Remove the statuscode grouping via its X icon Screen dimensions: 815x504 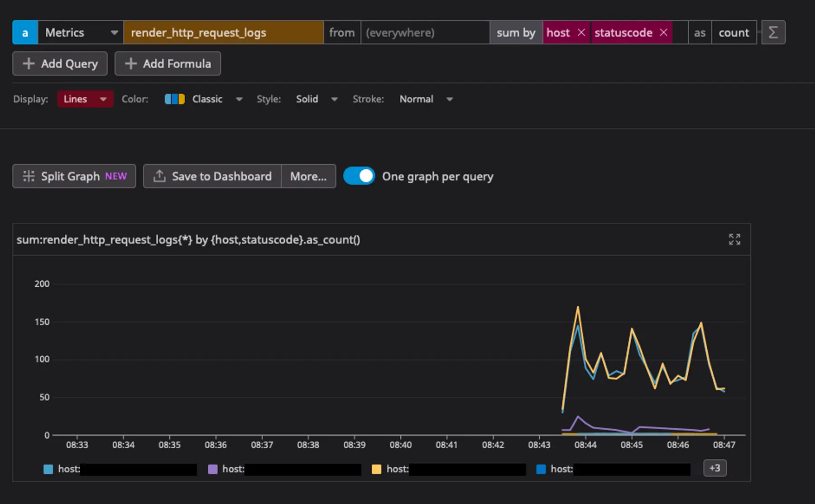click(x=664, y=32)
